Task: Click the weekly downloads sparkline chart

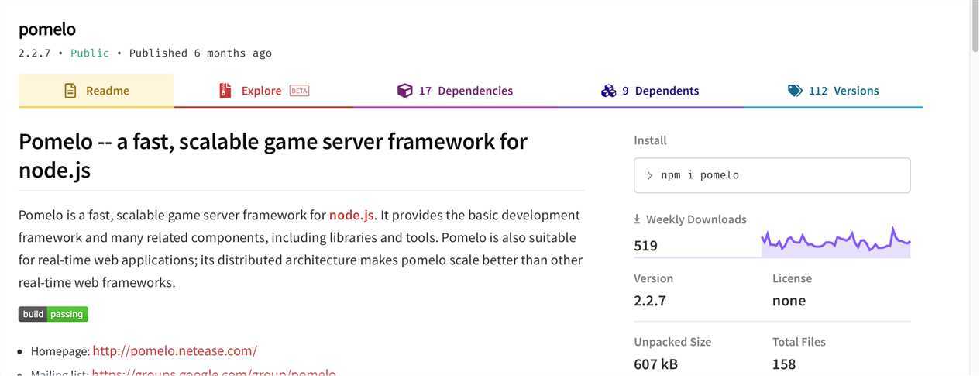Action: (836, 243)
